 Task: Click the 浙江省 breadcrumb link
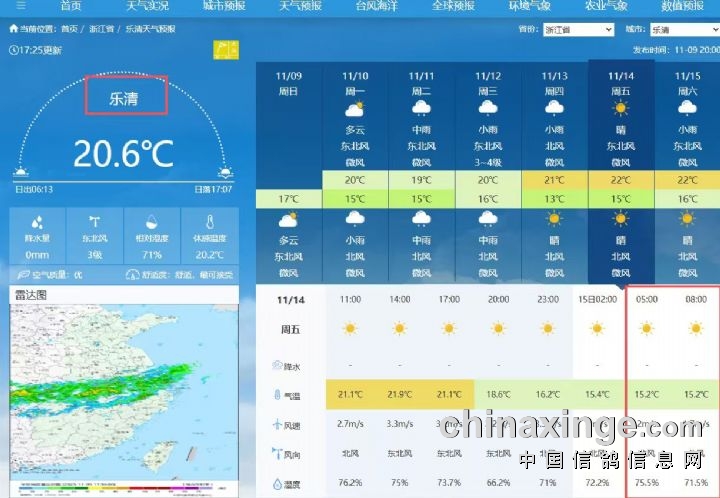pos(103,30)
